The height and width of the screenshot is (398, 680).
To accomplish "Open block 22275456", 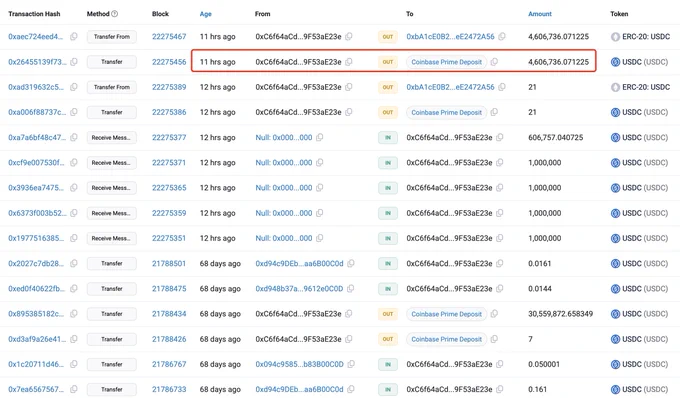I will (169, 62).
